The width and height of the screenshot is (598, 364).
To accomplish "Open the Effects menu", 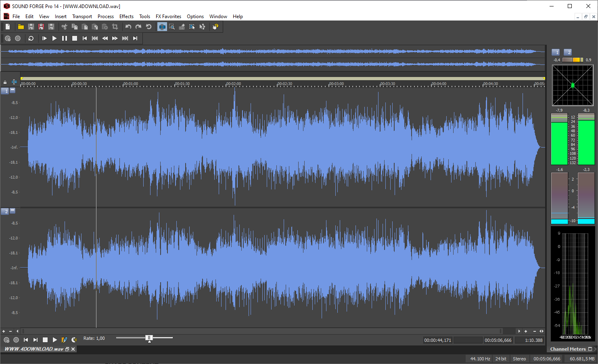I will click(126, 17).
